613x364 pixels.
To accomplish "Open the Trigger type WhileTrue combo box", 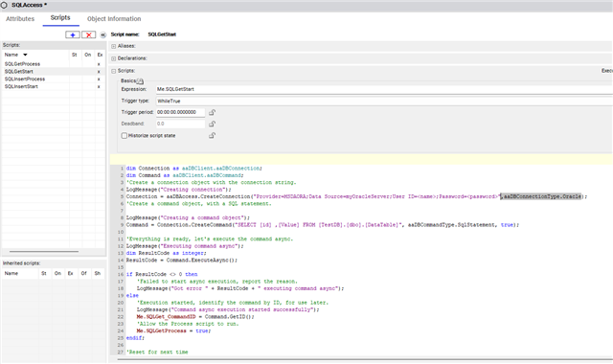I will point(384,101).
